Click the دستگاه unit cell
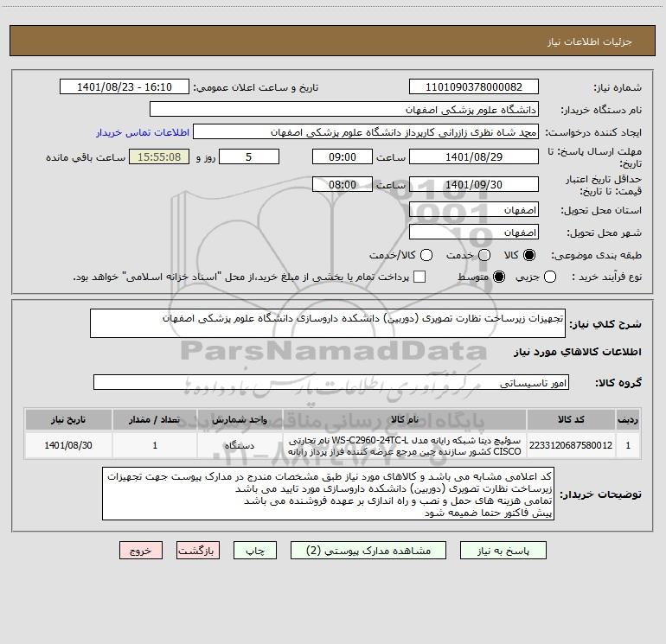 [240, 445]
